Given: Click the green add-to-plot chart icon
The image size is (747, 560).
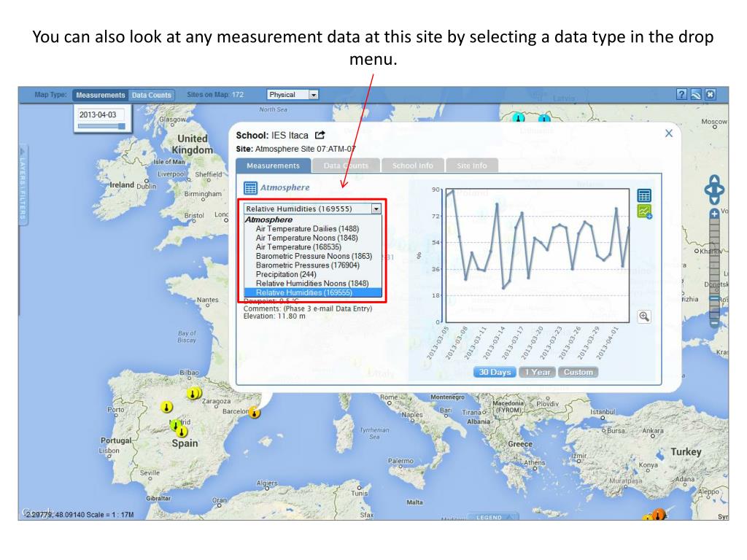Looking at the screenshot, I should tap(644, 211).
